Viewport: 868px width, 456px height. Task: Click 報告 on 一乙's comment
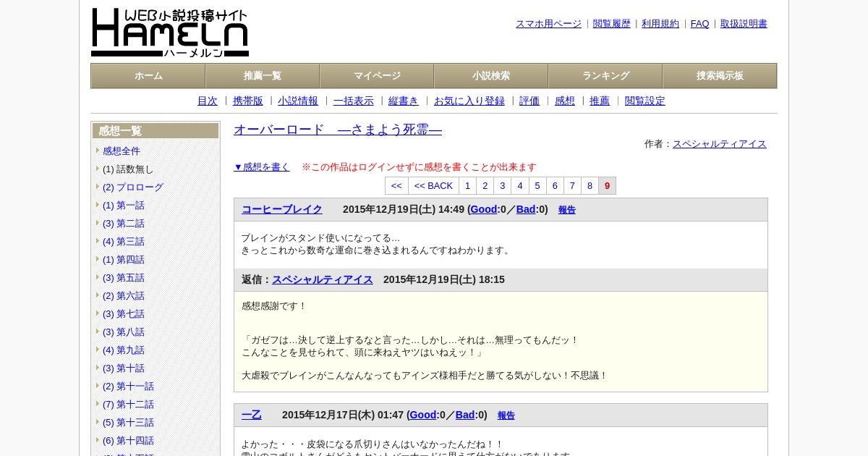(506, 415)
